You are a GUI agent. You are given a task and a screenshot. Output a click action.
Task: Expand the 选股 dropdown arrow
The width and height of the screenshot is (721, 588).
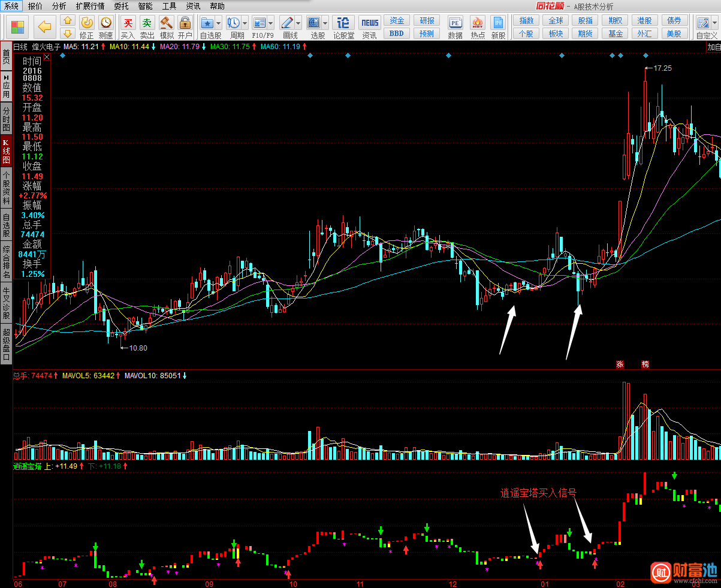325,23
